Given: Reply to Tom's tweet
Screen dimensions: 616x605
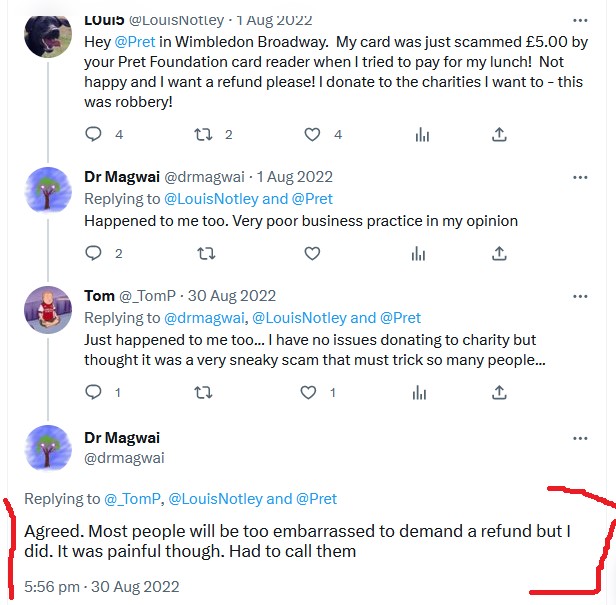Looking at the screenshot, I should point(93,393).
